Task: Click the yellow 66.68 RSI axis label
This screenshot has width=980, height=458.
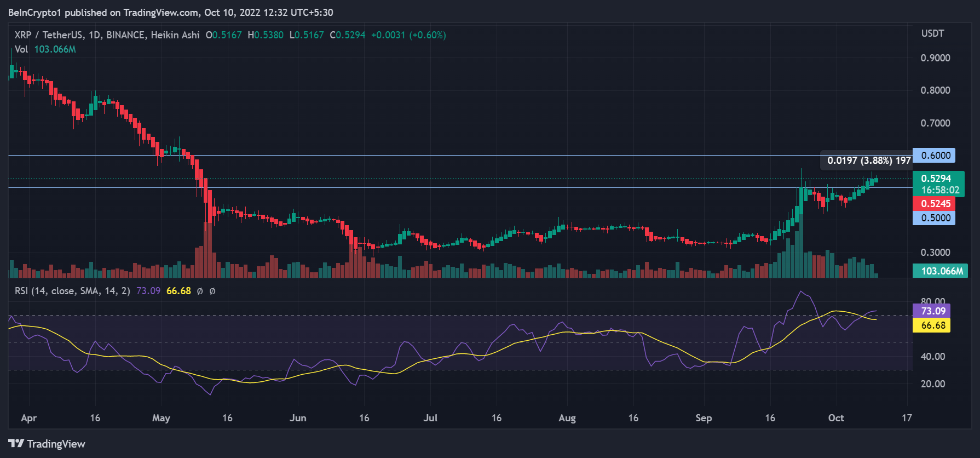Action: click(932, 325)
